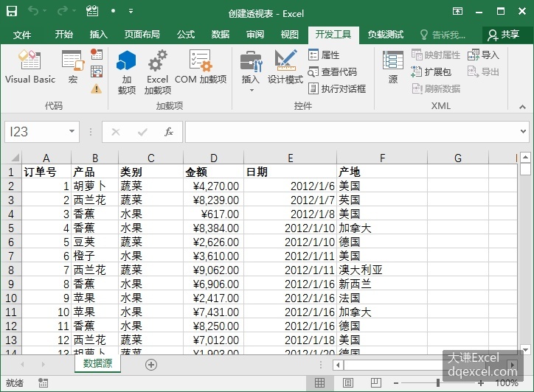Image resolution: width=534 pixels, height=392 pixels.
Task: Click 映射属性 map properties
Action: [x=436, y=55]
